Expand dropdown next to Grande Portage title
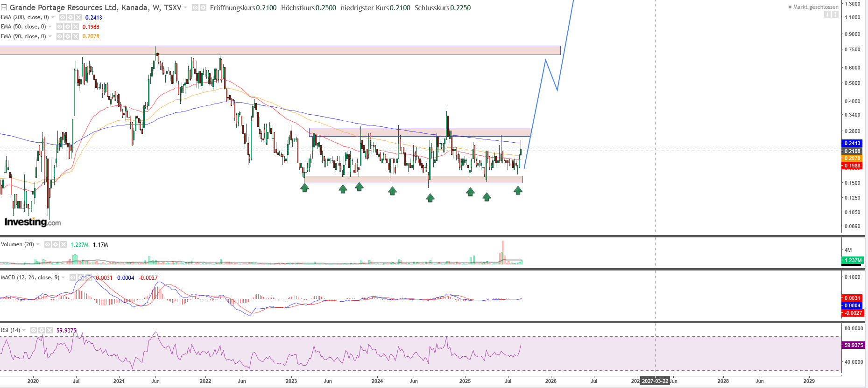Screen dimensions: 868x388 (186, 7)
